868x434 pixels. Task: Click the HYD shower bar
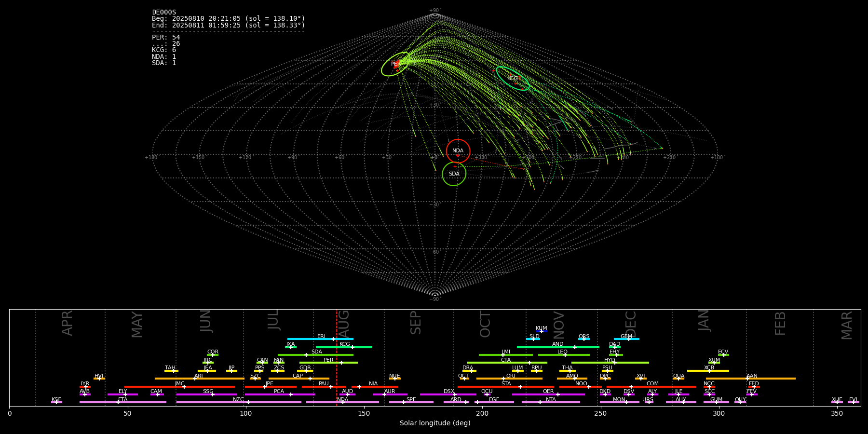click(x=610, y=363)
